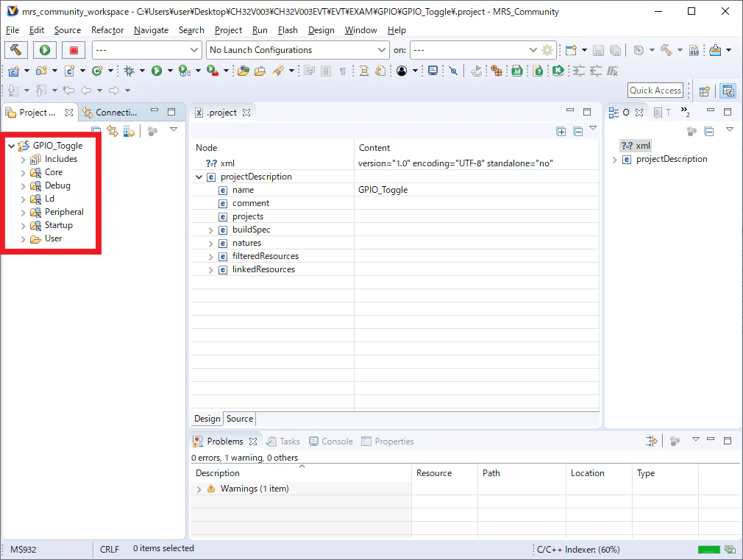
Task: Click the red Stop launch button
Action: pyautogui.click(x=74, y=50)
